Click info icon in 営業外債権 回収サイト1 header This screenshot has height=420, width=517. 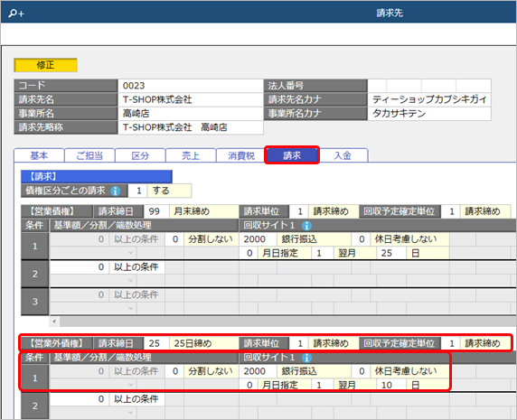(x=306, y=358)
